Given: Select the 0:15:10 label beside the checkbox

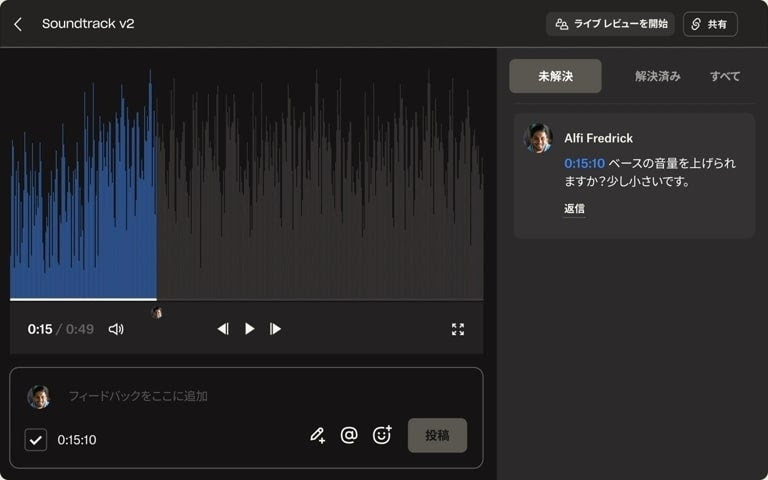Looking at the screenshot, I should tap(77, 440).
